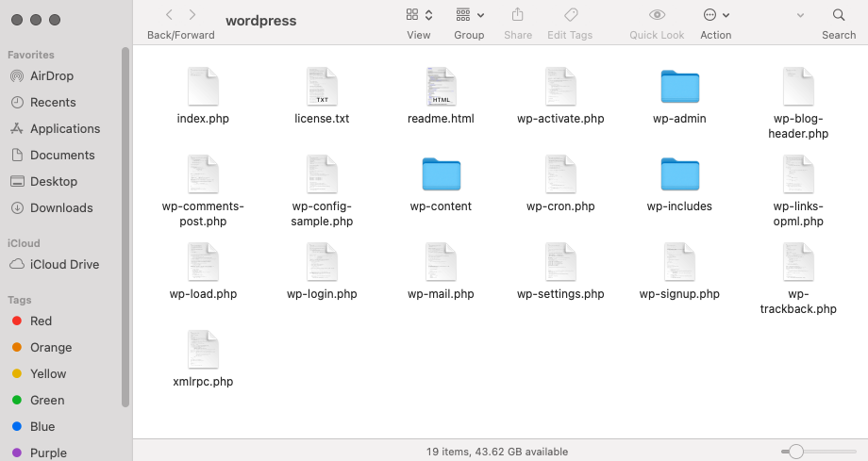
Task: Click the wp-includes folder name label
Action: tap(679, 206)
